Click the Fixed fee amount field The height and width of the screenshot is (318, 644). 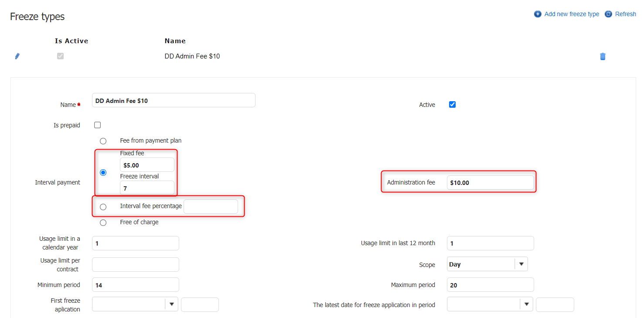point(147,165)
